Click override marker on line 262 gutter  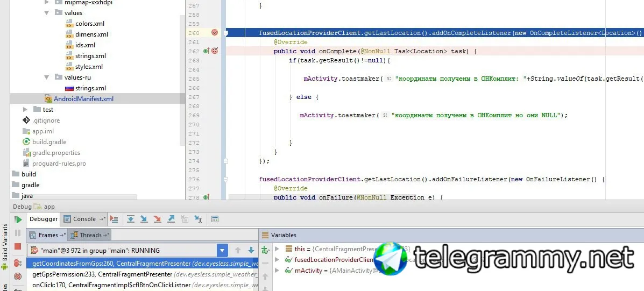click(206, 51)
